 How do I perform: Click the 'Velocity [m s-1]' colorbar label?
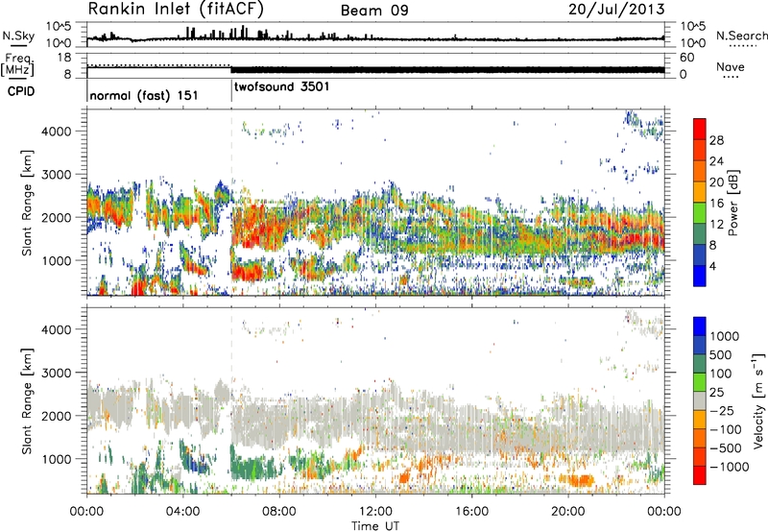[x=758, y=400]
